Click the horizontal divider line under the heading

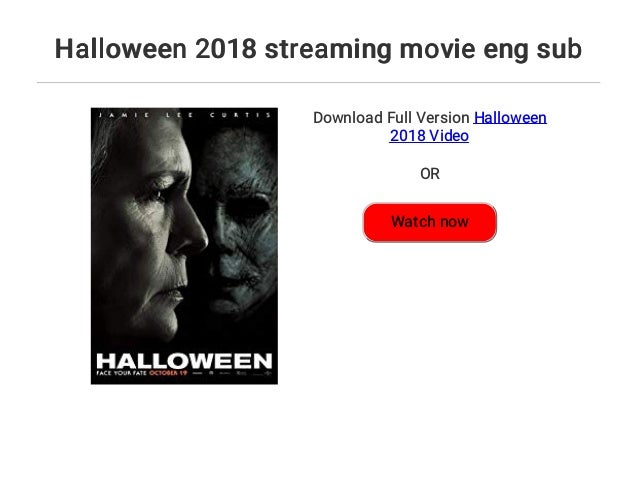(x=318, y=83)
